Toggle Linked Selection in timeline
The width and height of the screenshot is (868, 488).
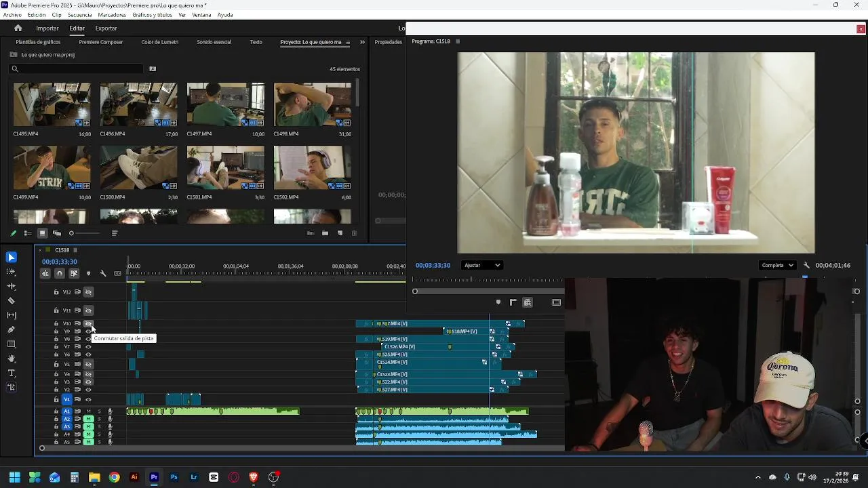click(x=74, y=274)
